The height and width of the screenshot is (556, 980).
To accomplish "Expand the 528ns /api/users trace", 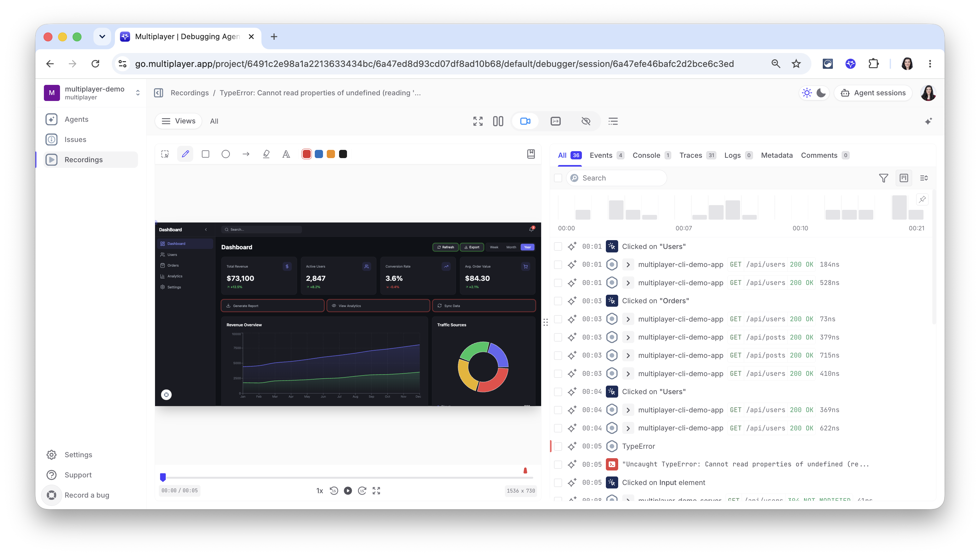I will point(628,283).
